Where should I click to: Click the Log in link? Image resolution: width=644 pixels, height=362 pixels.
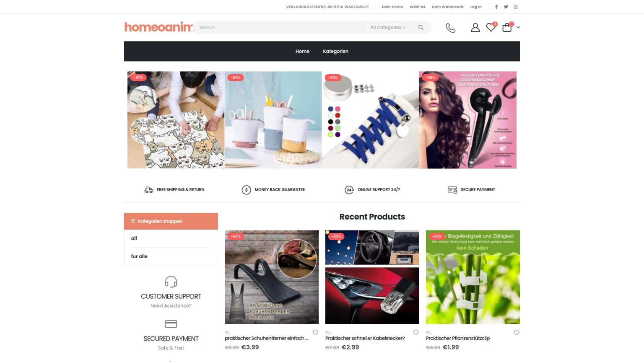[476, 7]
